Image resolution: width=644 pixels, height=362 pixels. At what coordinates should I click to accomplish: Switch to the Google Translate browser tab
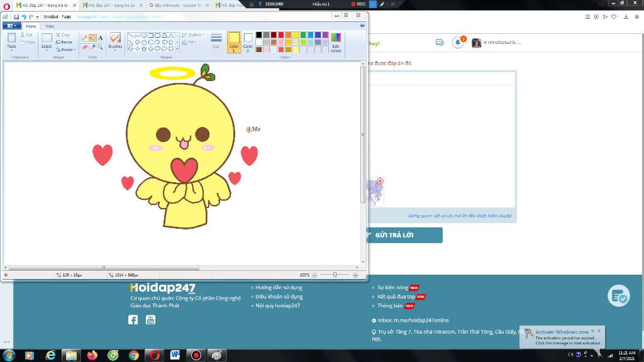[x=179, y=5]
